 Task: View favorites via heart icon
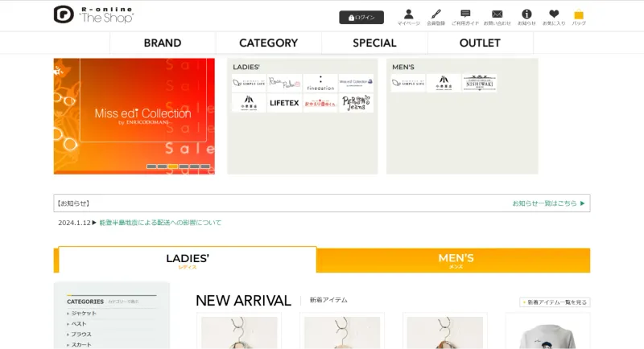(x=554, y=14)
